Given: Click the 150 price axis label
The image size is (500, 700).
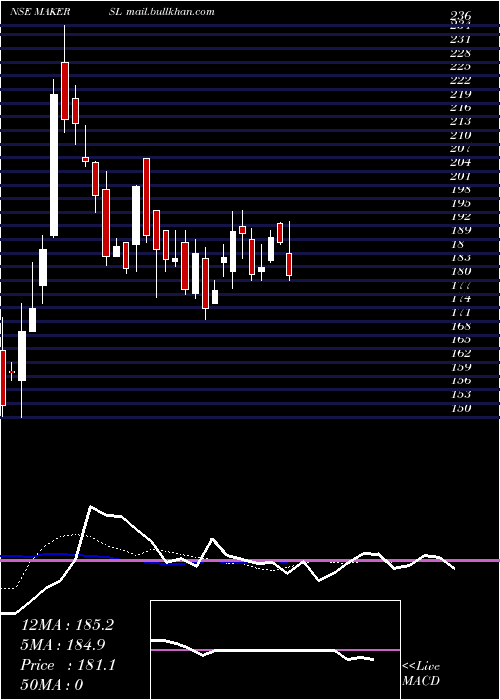Looking at the screenshot, I should point(461,408).
